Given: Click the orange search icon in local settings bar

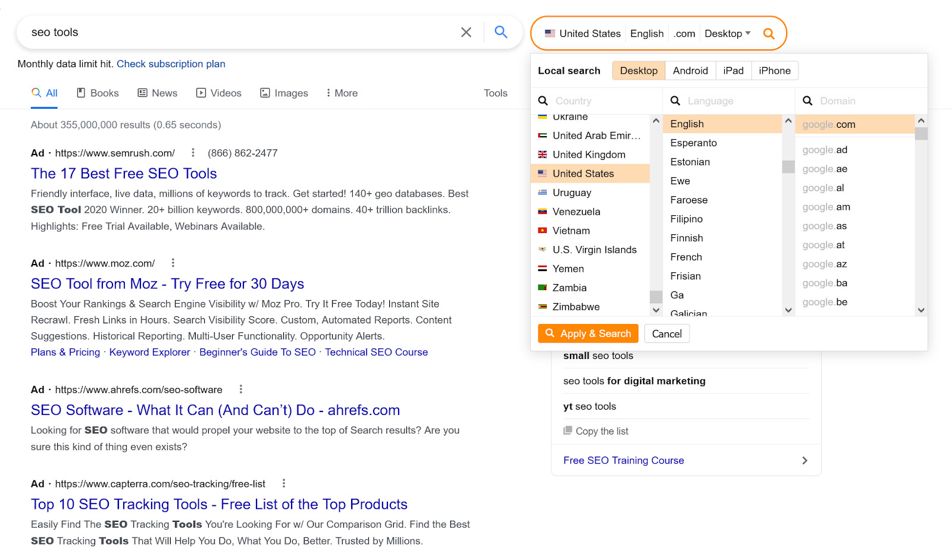Looking at the screenshot, I should pos(769,33).
